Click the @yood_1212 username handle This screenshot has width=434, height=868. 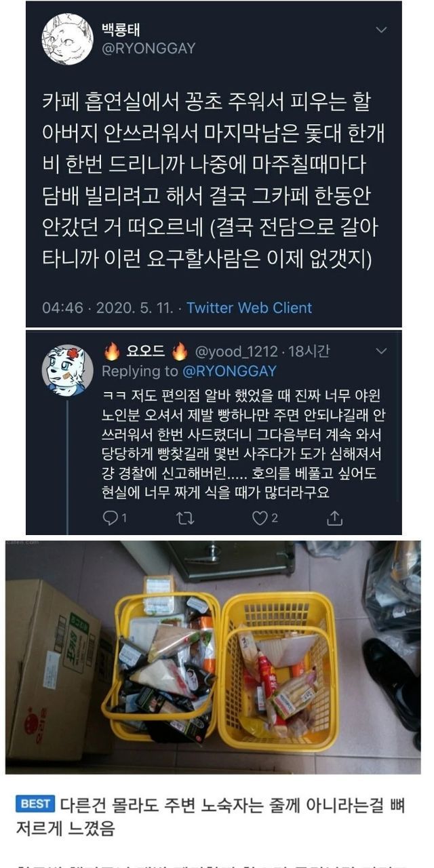[237, 351]
